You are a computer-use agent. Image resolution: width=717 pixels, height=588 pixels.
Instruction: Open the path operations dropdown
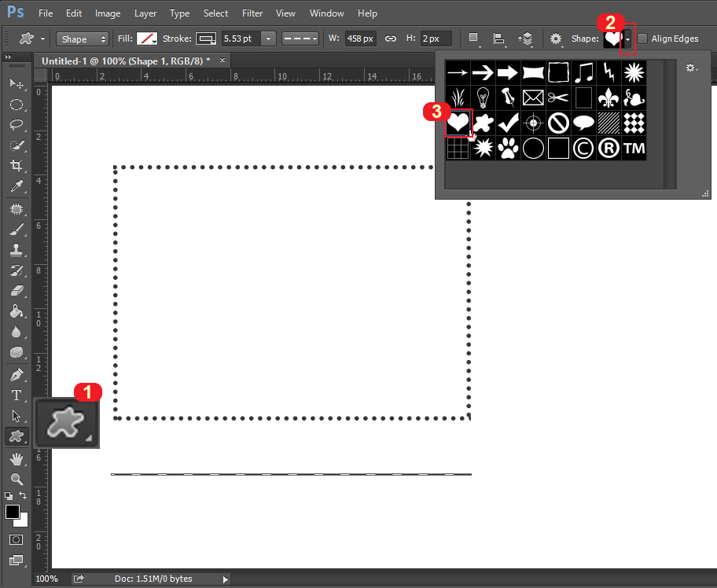[474, 39]
